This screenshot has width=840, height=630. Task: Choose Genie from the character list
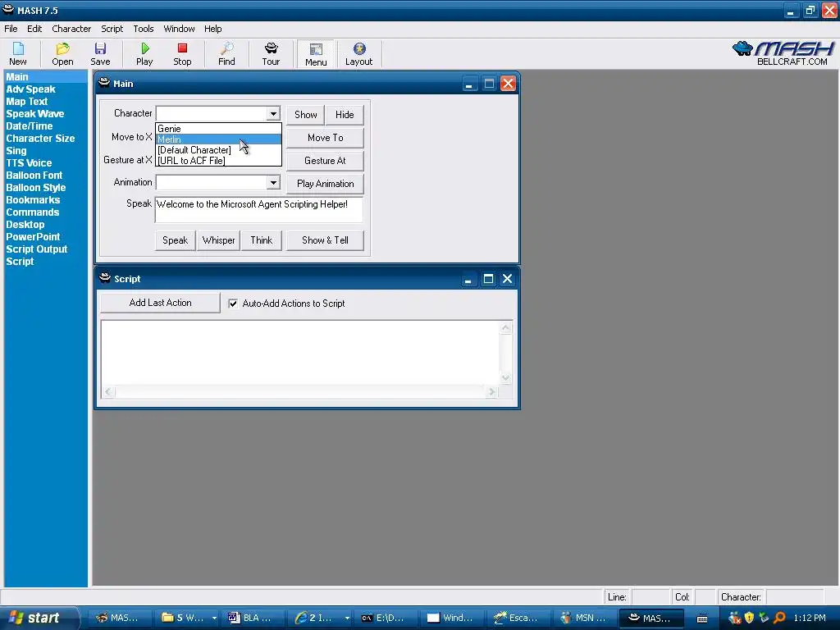(x=218, y=129)
